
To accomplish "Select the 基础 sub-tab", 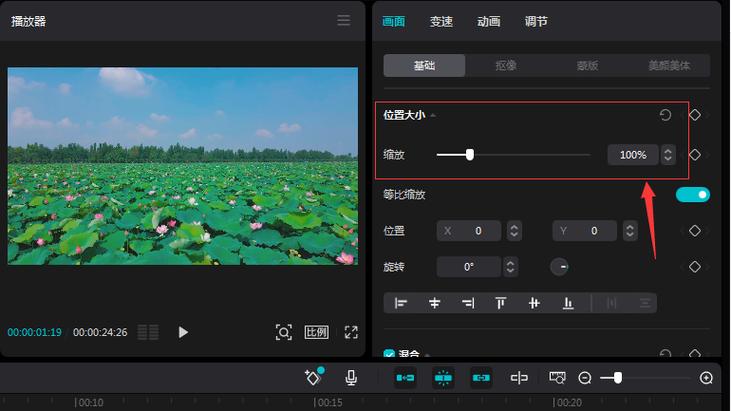I will click(424, 66).
